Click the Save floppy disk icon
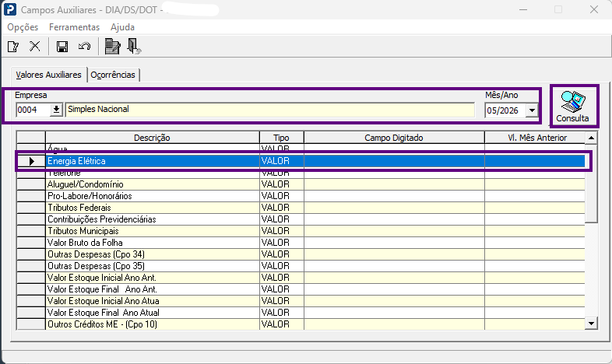 (x=62, y=47)
